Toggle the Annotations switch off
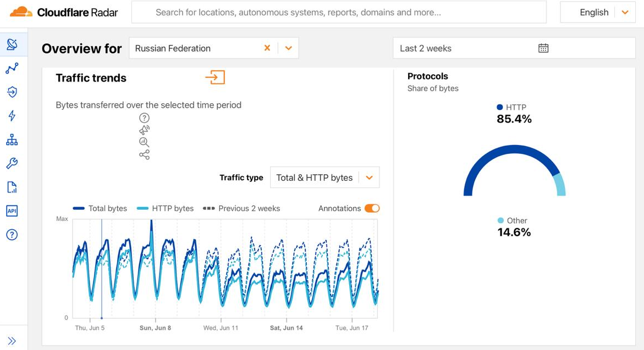The width and height of the screenshot is (644, 350). pos(372,208)
